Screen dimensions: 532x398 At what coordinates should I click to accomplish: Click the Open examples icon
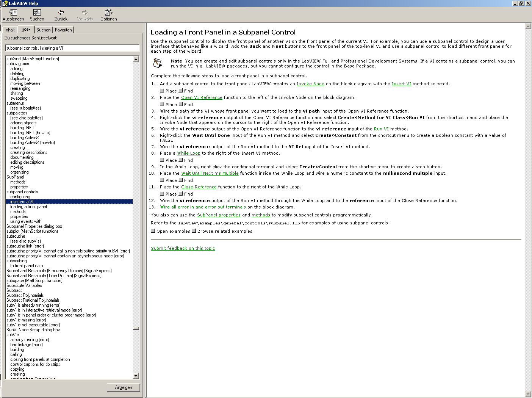(x=153, y=231)
